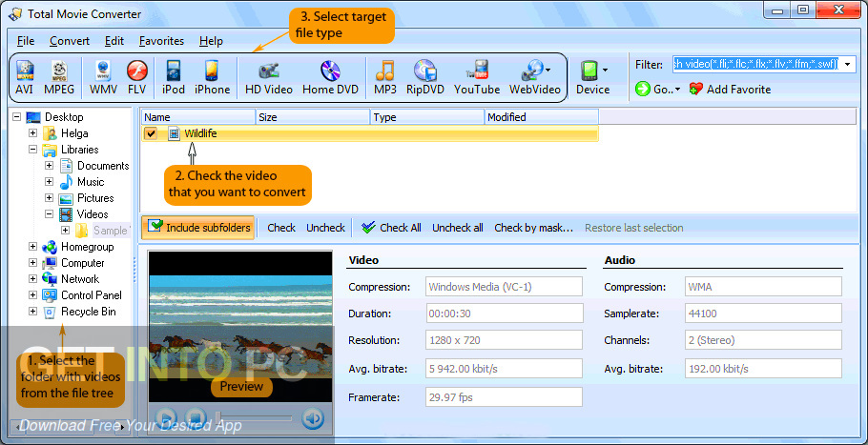Screen dimensions: 868x445
Task: Collapse the Libraries node
Action: point(32,150)
